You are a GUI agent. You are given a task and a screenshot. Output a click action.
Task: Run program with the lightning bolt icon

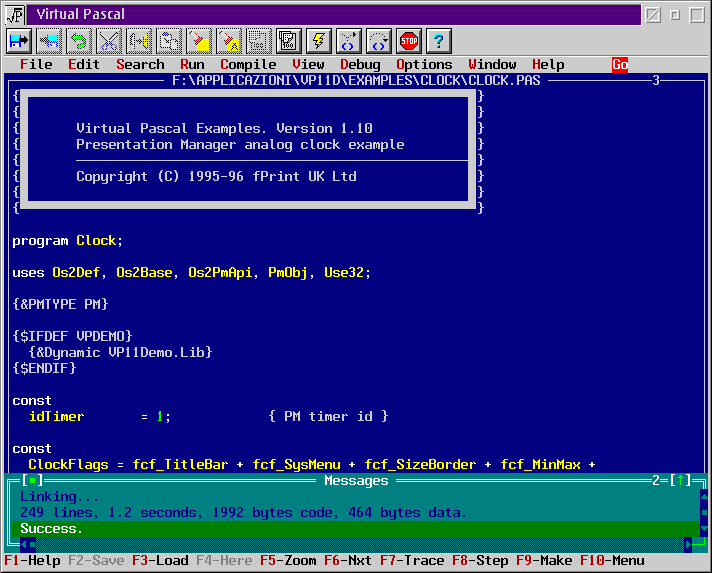click(x=319, y=41)
